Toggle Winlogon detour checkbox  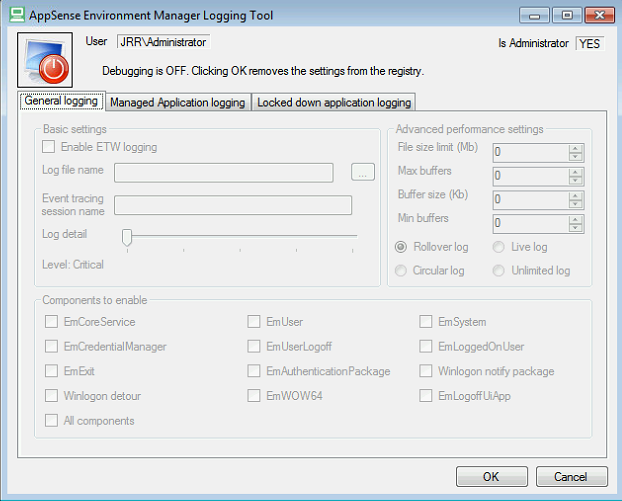(x=51, y=395)
